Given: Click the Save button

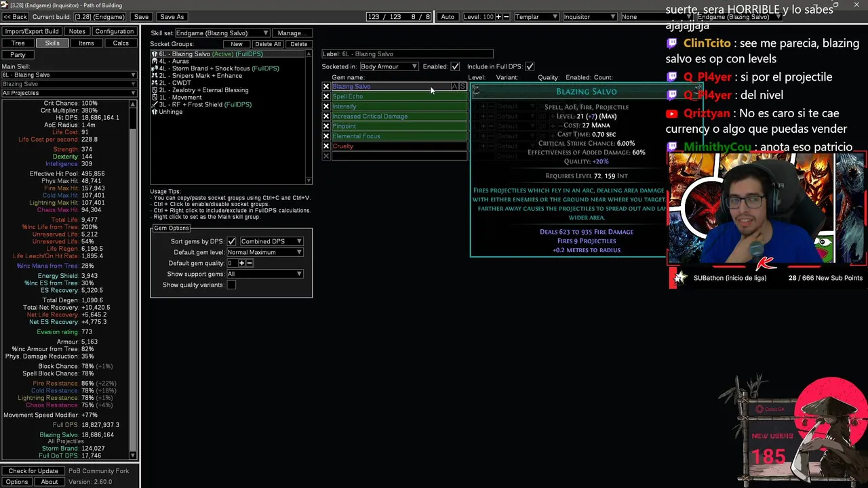Looking at the screenshot, I should point(141,17).
